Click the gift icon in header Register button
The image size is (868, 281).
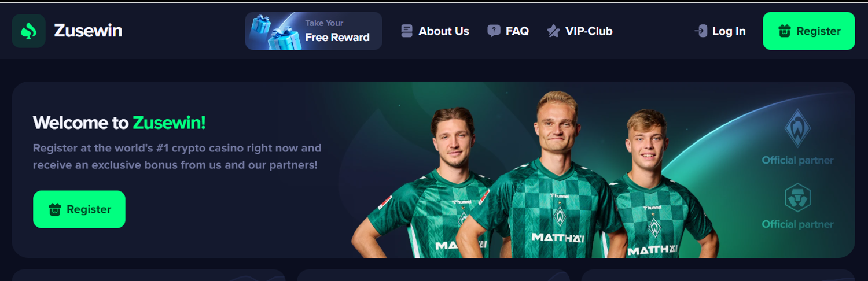(784, 31)
